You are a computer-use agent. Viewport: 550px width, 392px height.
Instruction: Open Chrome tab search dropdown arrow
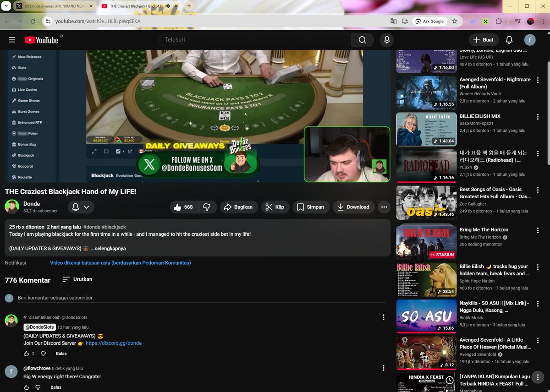tap(6, 6)
